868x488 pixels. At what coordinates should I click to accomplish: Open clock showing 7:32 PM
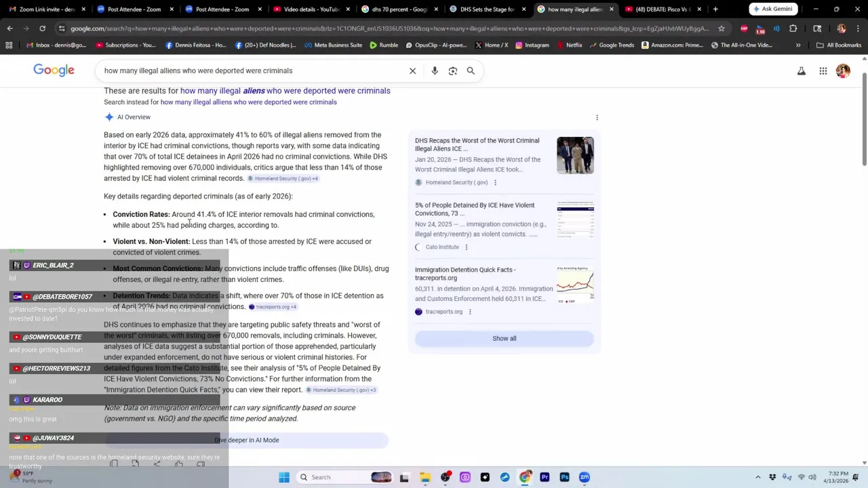click(838, 477)
